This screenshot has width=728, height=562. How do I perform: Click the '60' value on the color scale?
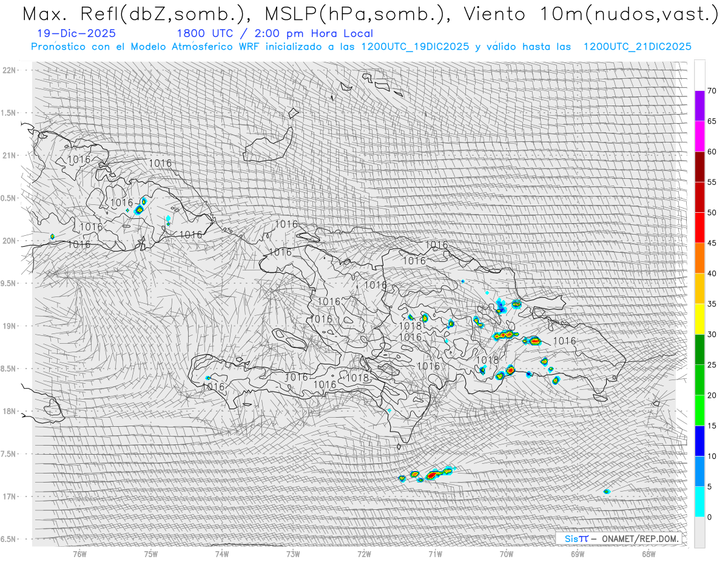click(x=712, y=152)
